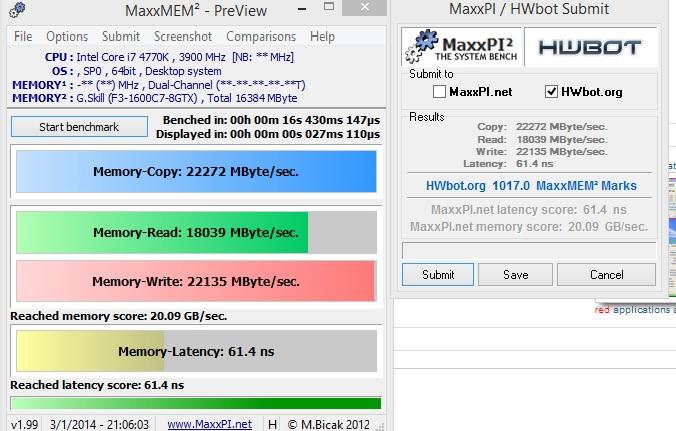
Task: Click 'MaxxPI.net latency score: 61.4 ns' text
Action: tap(529, 210)
